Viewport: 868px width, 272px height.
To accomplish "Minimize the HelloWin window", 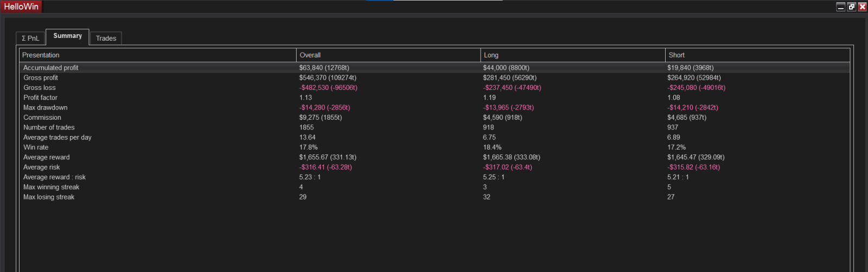I will click(x=841, y=7).
